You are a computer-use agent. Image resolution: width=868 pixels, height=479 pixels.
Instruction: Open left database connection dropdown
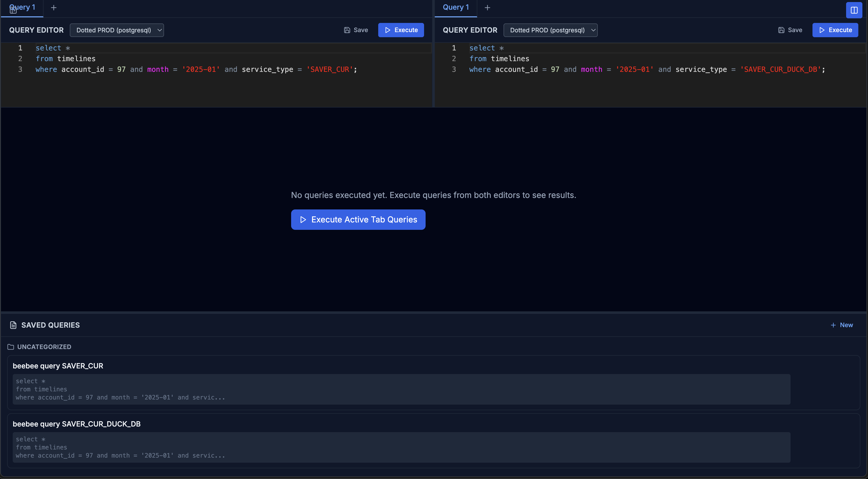click(117, 30)
